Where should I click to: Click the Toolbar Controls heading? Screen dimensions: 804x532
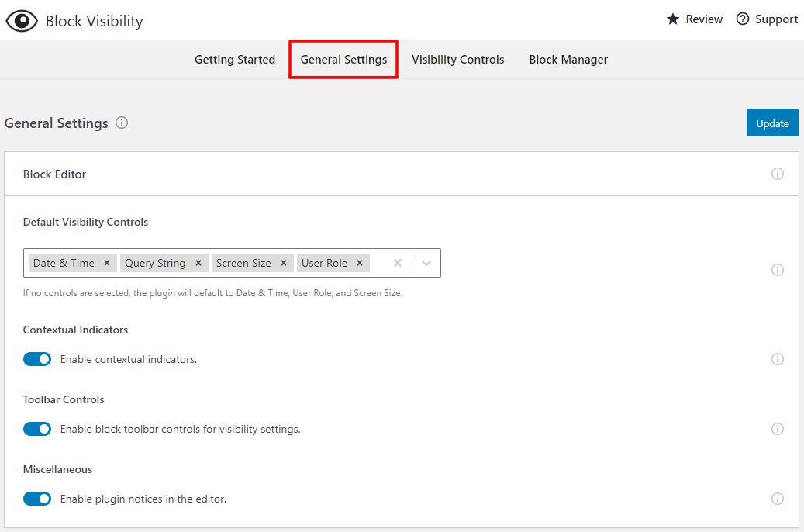click(x=64, y=399)
